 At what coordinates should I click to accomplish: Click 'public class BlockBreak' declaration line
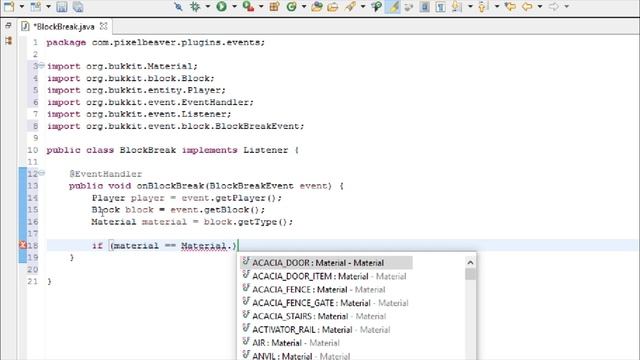point(173,150)
